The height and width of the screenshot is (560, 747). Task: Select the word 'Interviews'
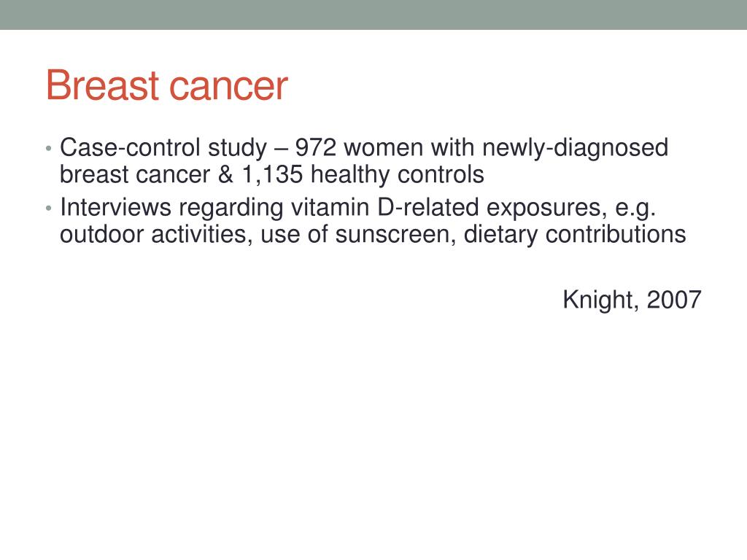point(115,208)
